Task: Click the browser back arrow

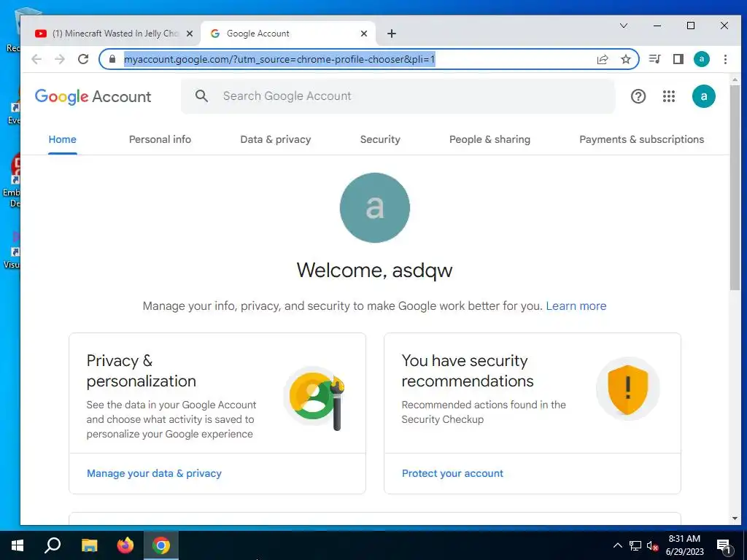Action: (36, 59)
